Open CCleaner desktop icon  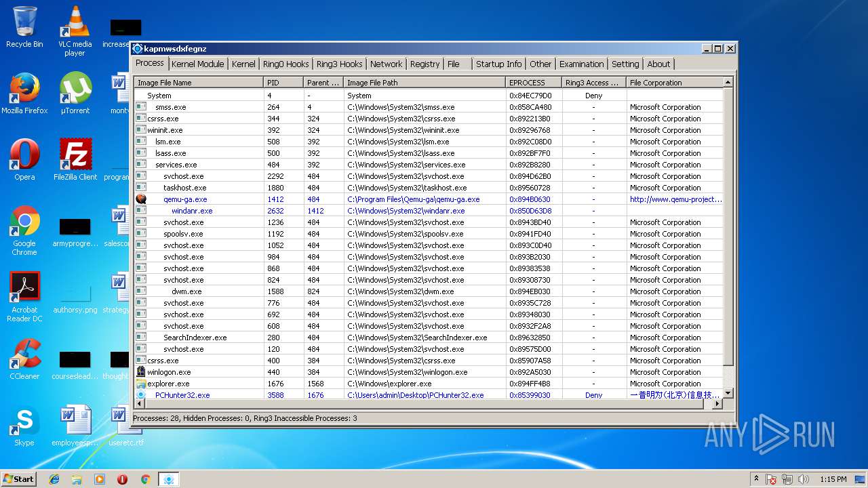24,359
